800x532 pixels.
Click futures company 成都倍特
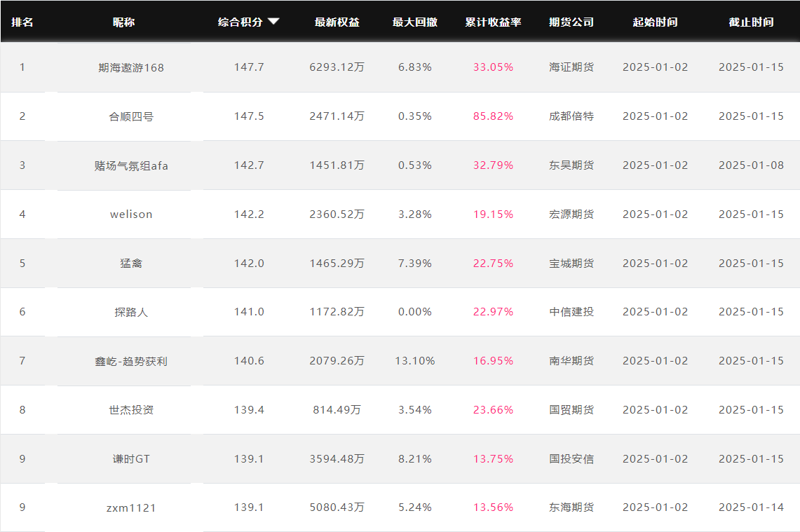[571, 116]
